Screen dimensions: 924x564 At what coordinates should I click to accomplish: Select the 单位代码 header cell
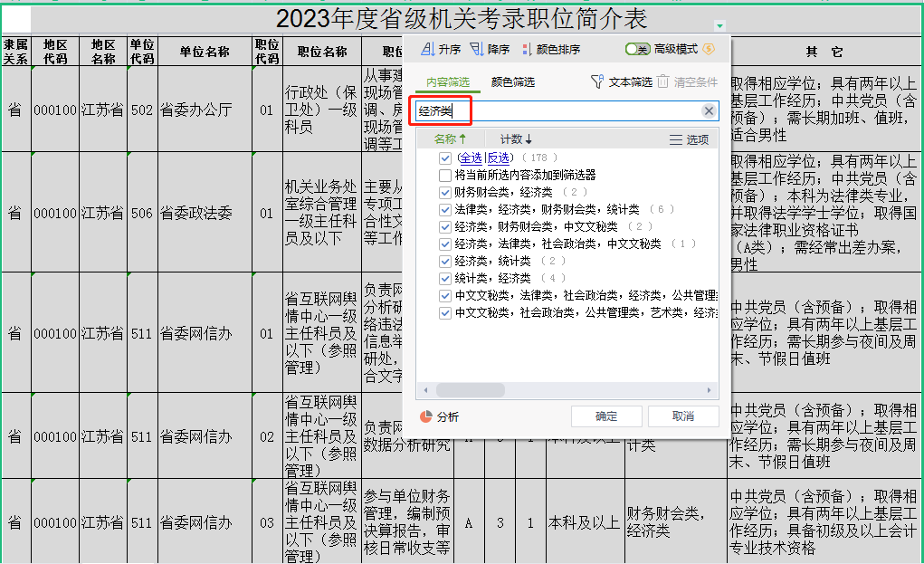142,52
